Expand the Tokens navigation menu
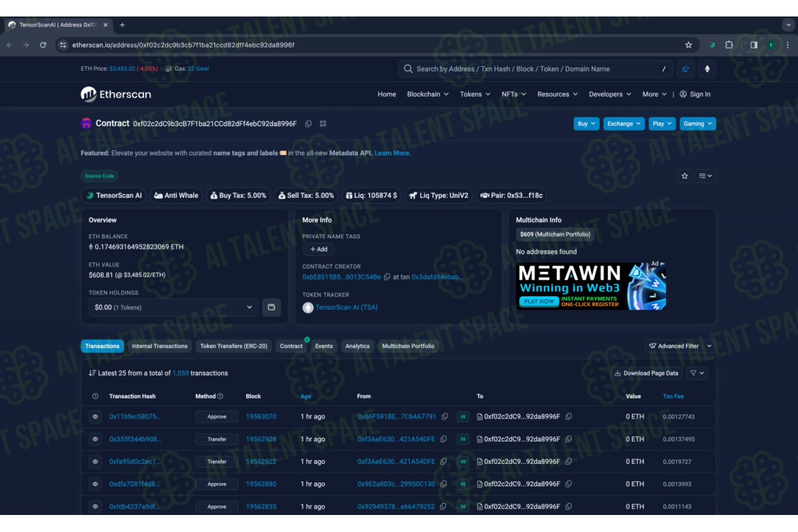 (x=476, y=94)
